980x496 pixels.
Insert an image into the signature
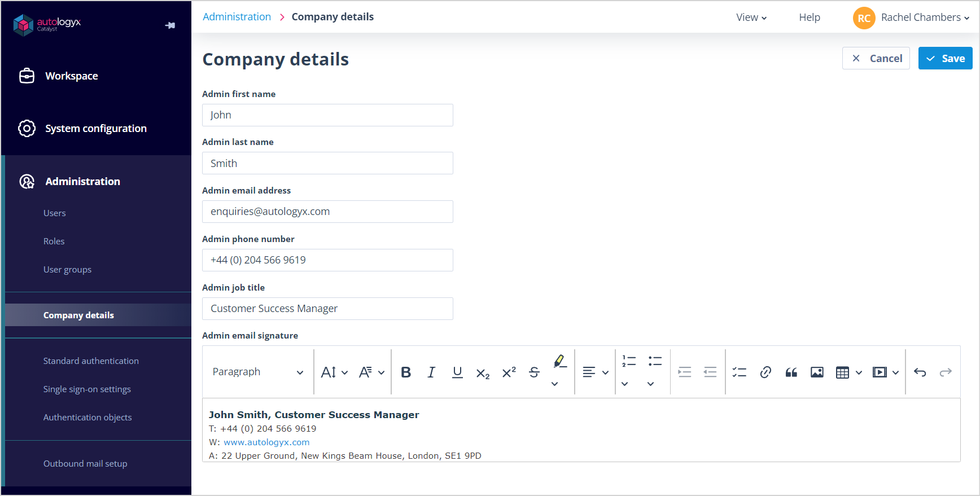coord(817,372)
